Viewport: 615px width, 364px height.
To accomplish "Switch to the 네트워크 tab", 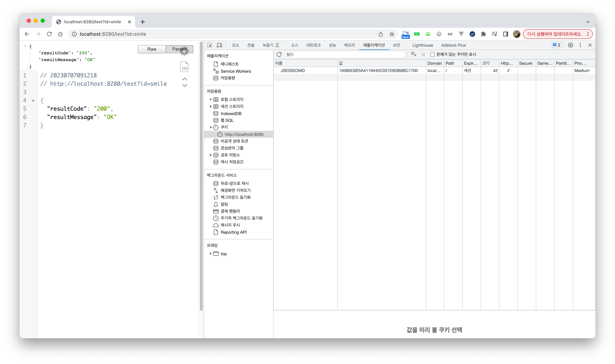I will 313,45.
